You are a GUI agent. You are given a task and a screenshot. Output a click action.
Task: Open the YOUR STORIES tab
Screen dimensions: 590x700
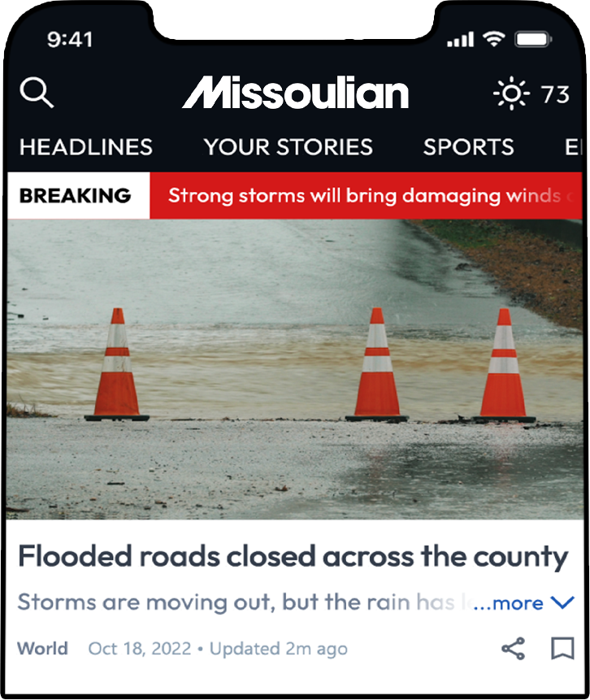288,147
